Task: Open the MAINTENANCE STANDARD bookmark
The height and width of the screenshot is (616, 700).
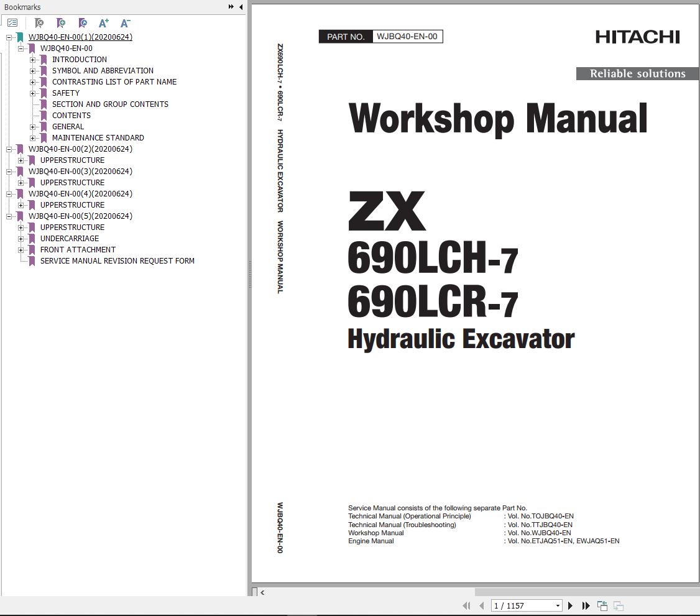Action: (98, 137)
